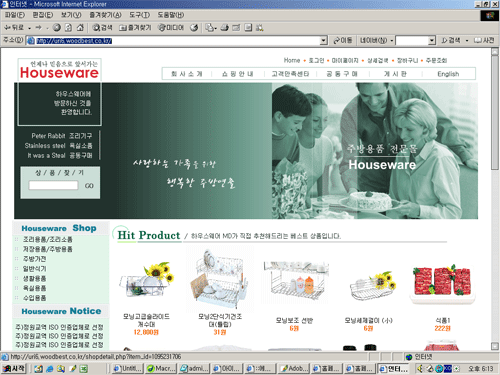Viewport: 500px width, 375px height.
Task: Click the product search input field
Action: pyautogui.click(x=53, y=185)
